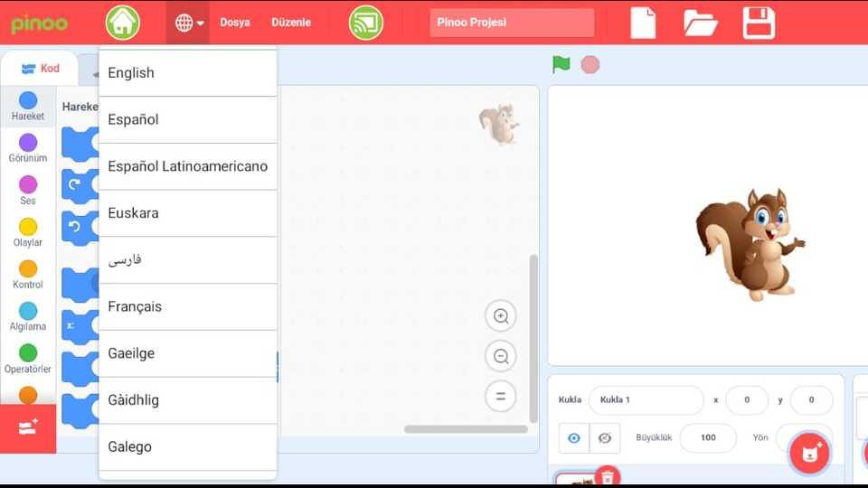This screenshot has width=868, height=488.
Task: Click the squirrel sprite on stage
Action: [750, 245]
